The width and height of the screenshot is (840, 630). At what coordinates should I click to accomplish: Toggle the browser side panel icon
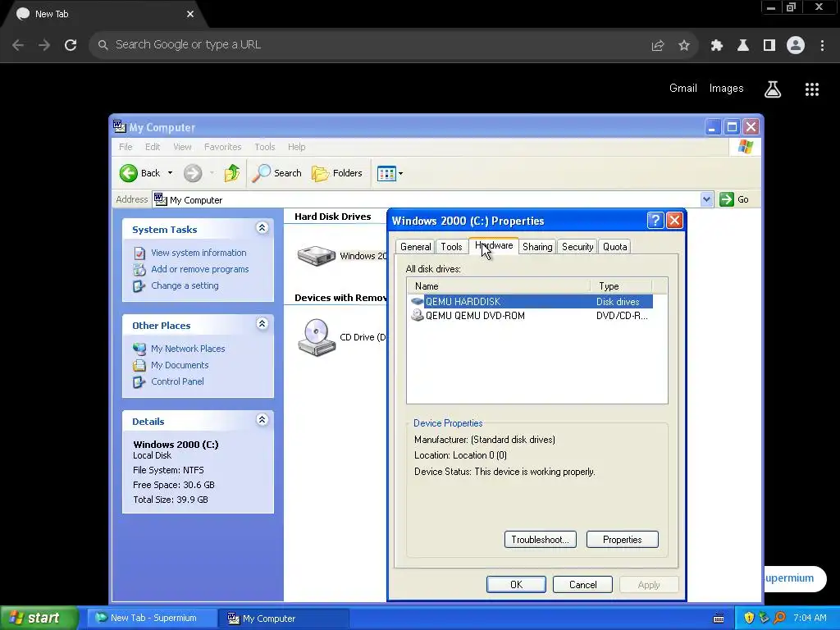769,45
